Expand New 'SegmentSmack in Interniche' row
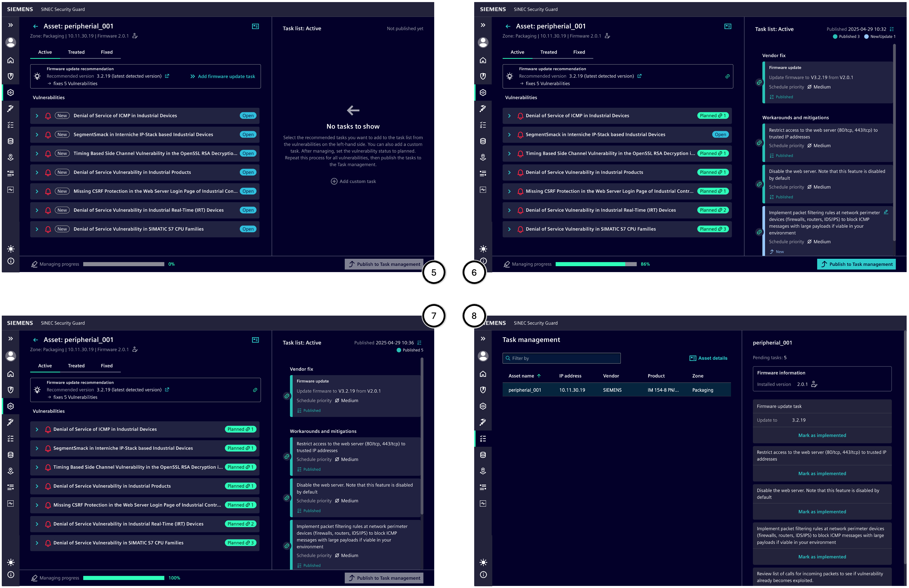This screenshot has width=909, height=588. tap(37, 135)
